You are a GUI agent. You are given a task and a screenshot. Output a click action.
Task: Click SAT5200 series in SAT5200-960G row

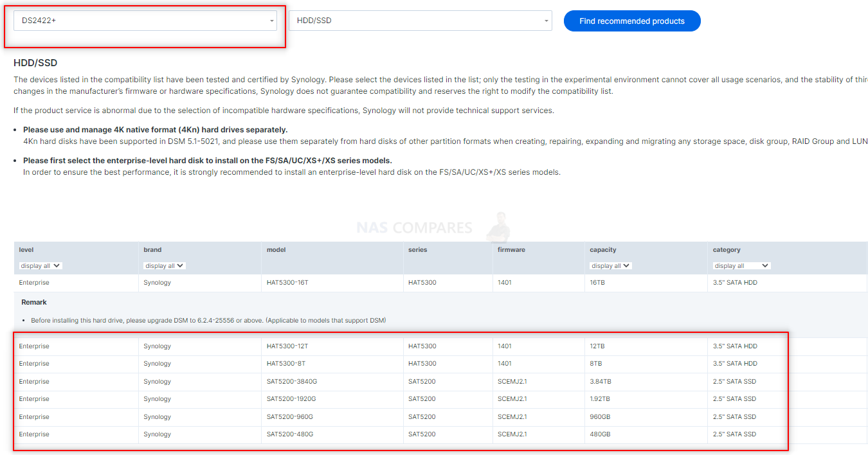[x=422, y=417]
